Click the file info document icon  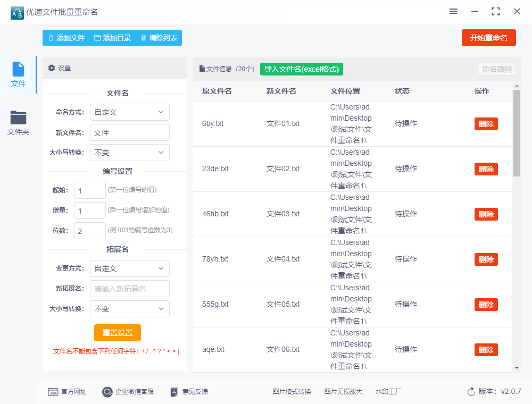202,69
